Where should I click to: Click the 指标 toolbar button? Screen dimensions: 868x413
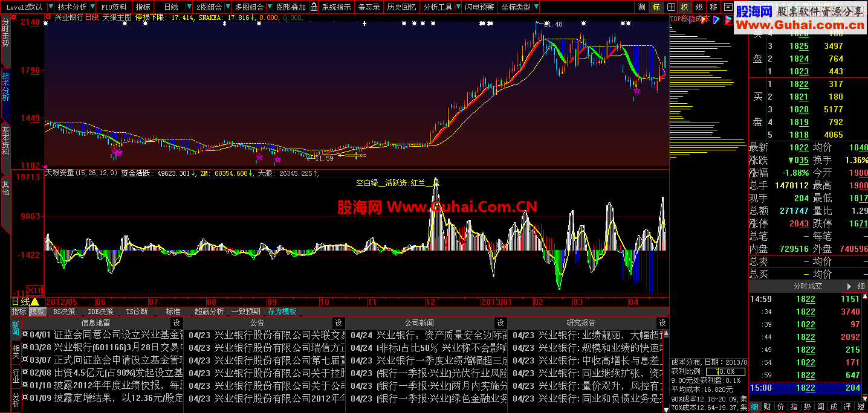143,7
